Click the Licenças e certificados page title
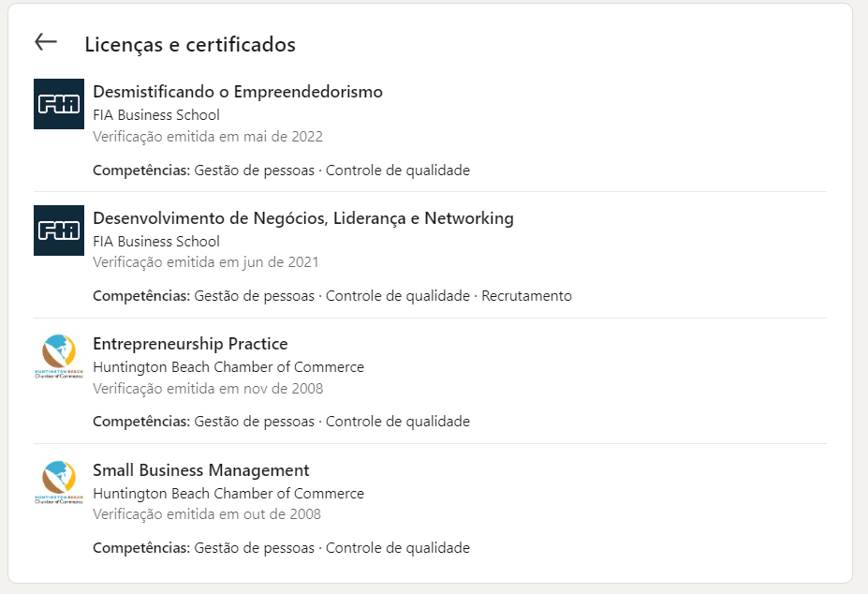 tap(190, 44)
